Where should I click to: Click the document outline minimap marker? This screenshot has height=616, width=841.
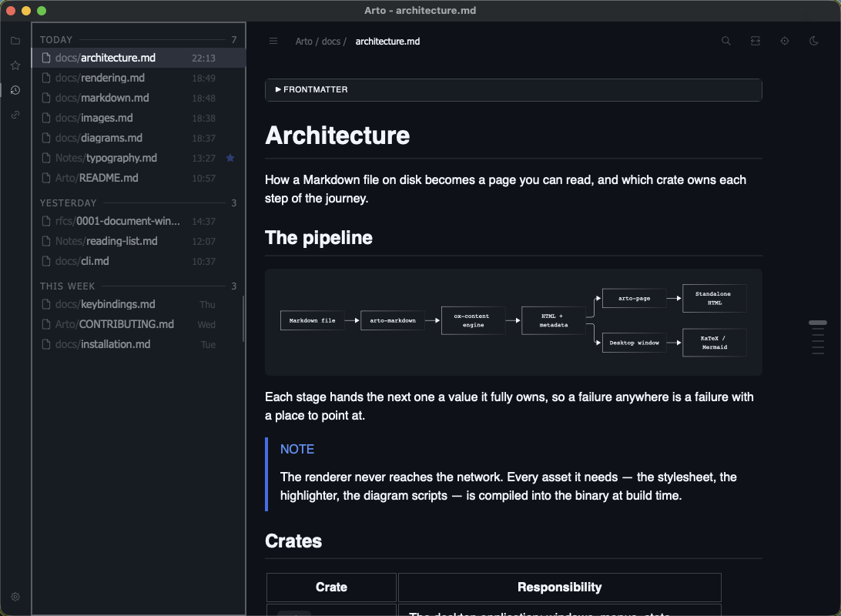[x=817, y=322]
